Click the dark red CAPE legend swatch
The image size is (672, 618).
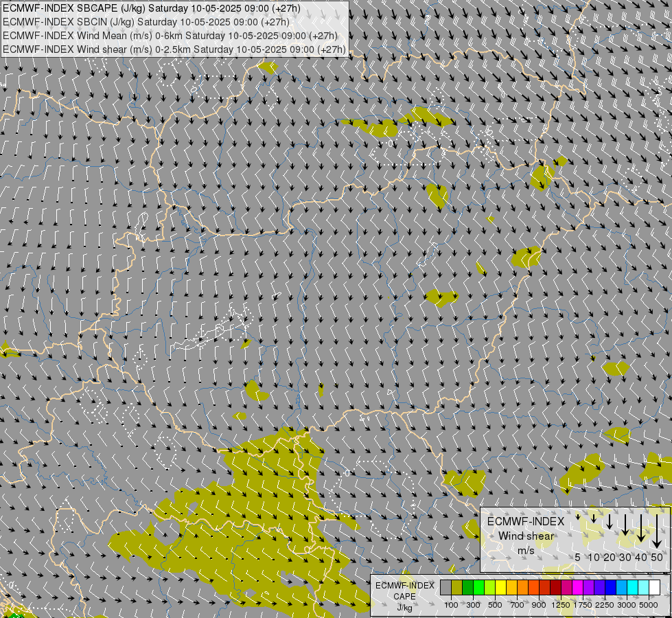[556, 588]
